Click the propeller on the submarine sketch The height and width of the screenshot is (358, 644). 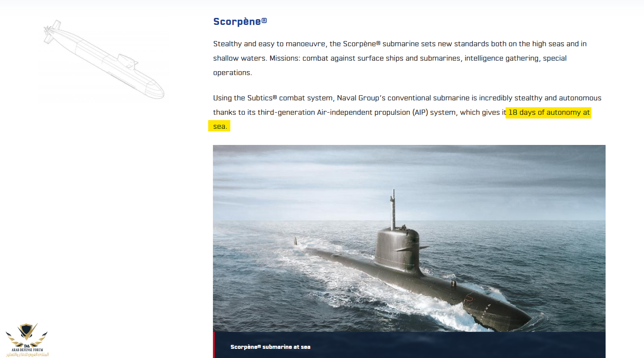tap(48, 30)
